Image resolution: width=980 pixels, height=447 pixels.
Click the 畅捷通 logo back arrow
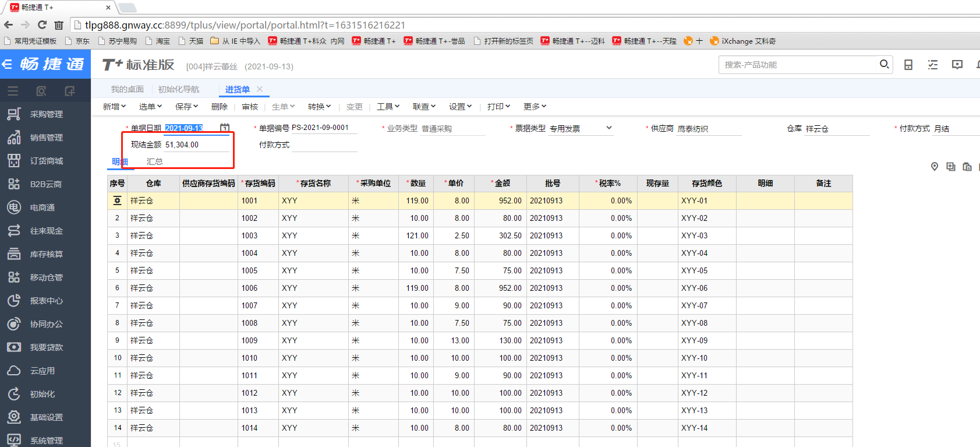(x=7, y=64)
